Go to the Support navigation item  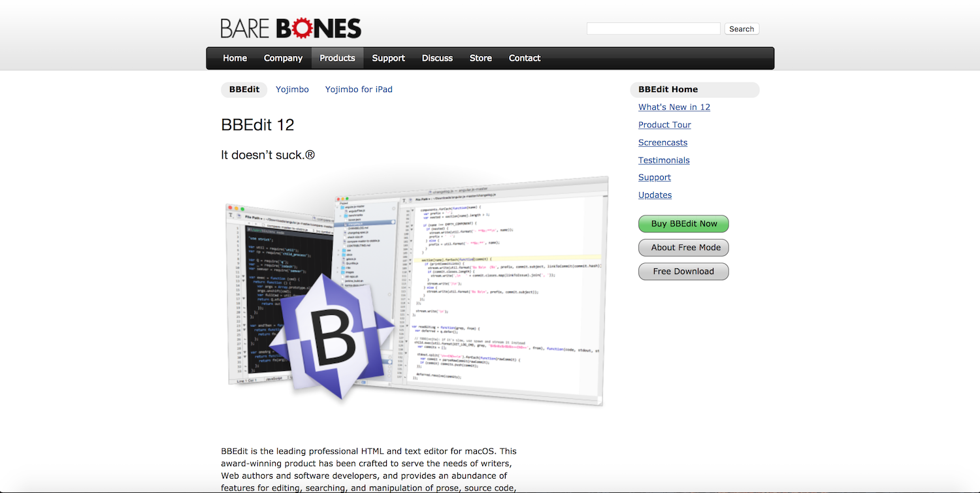(x=389, y=58)
